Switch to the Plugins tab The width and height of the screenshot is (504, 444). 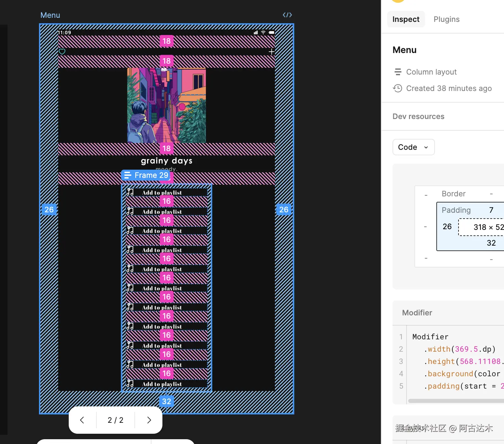tap(447, 19)
